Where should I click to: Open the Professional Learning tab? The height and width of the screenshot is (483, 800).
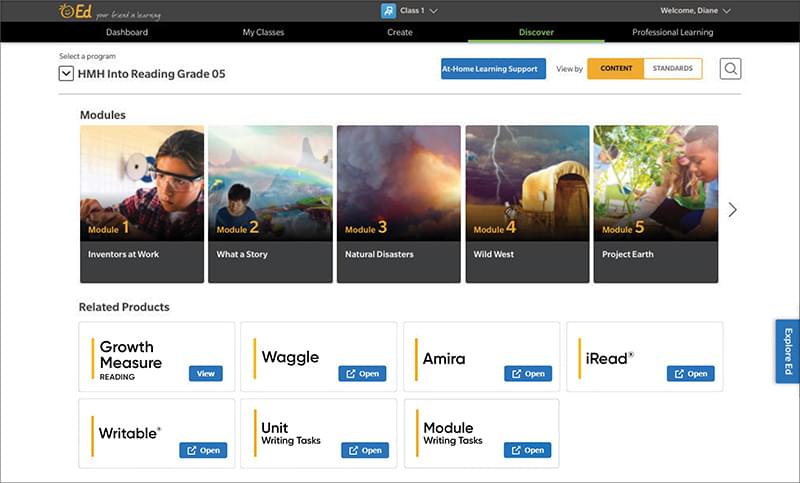pos(672,32)
